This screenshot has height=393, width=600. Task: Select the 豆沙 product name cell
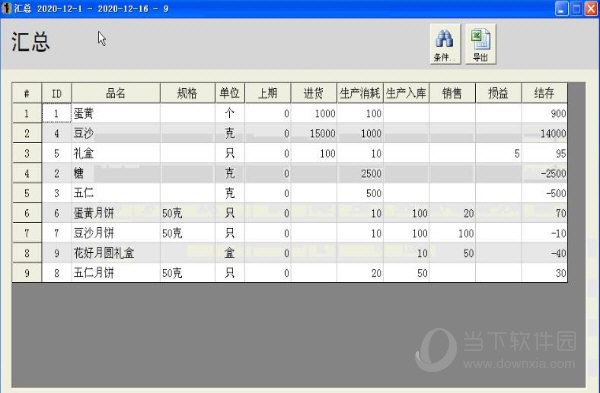(x=116, y=133)
